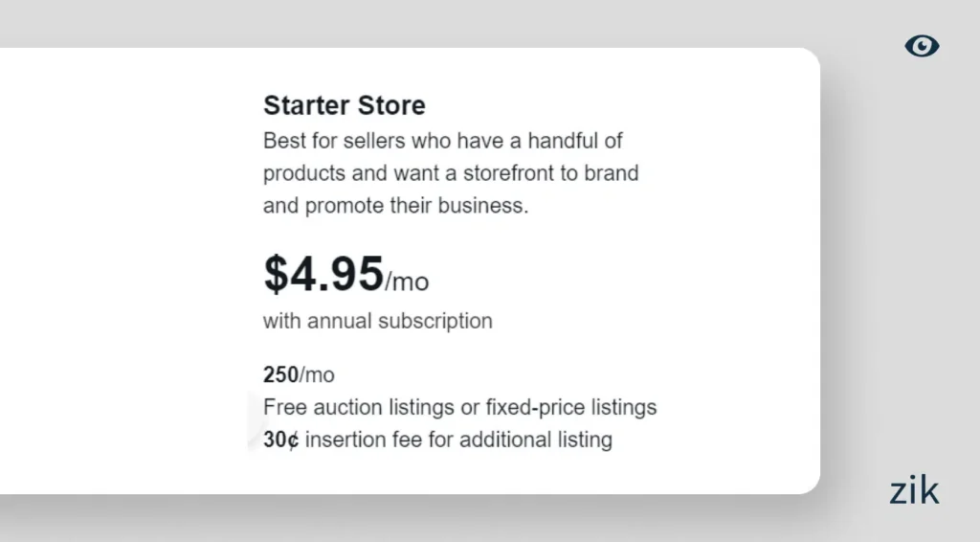Click the eye icon in the corner
The image size is (980, 542).
click(x=922, y=46)
